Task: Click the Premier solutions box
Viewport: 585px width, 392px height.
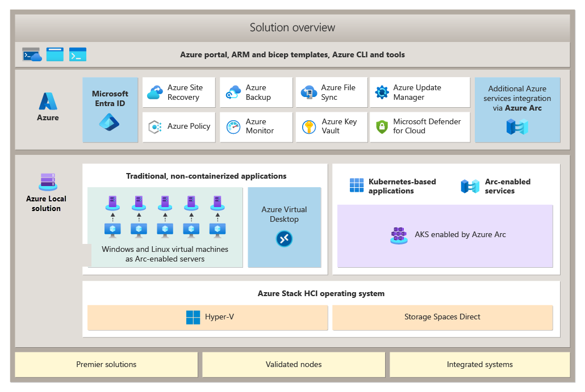Action: coord(106,364)
